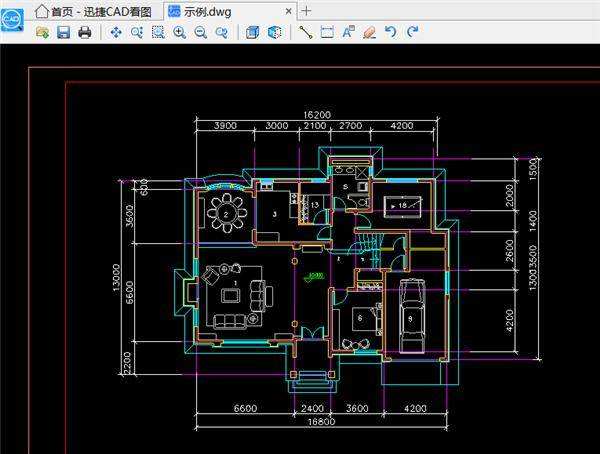Screen dimensions: 600x454
Task: Select the pan move tool
Action: tap(116, 32)
